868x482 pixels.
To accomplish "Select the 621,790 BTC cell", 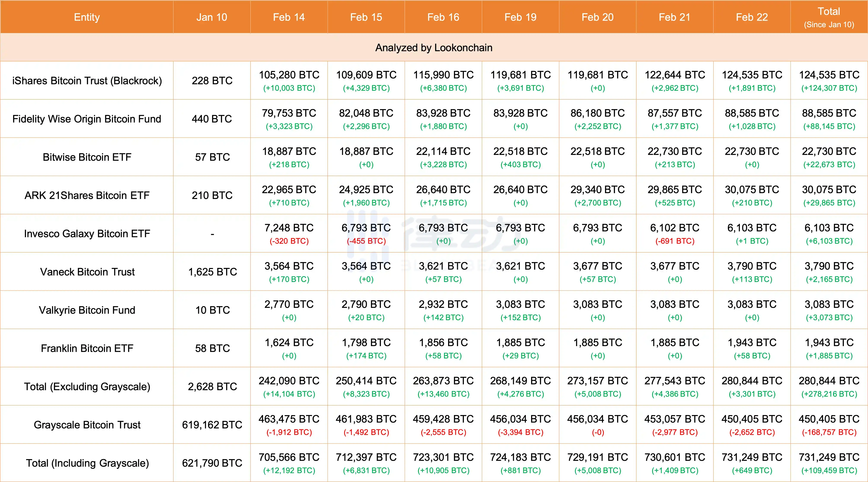I will (212, 463).
